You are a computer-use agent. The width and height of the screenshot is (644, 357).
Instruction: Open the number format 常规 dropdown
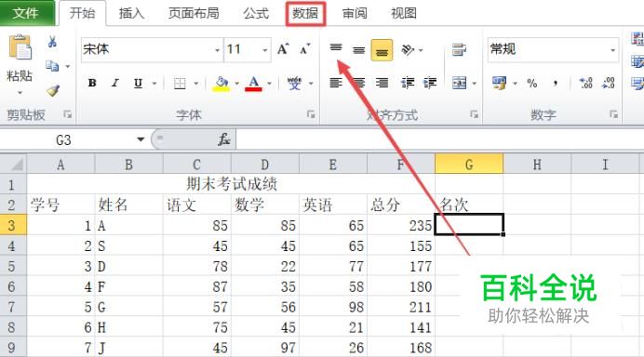coord(612,50)
